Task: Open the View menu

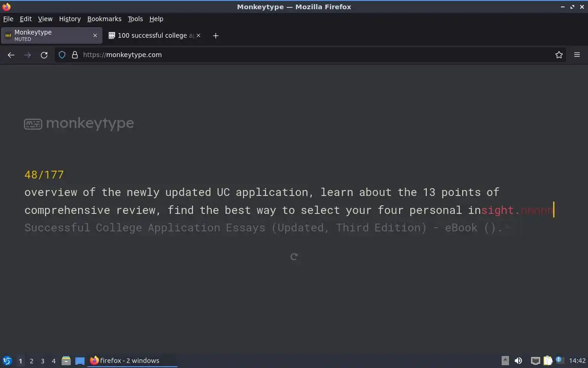Action: point(45,19)
